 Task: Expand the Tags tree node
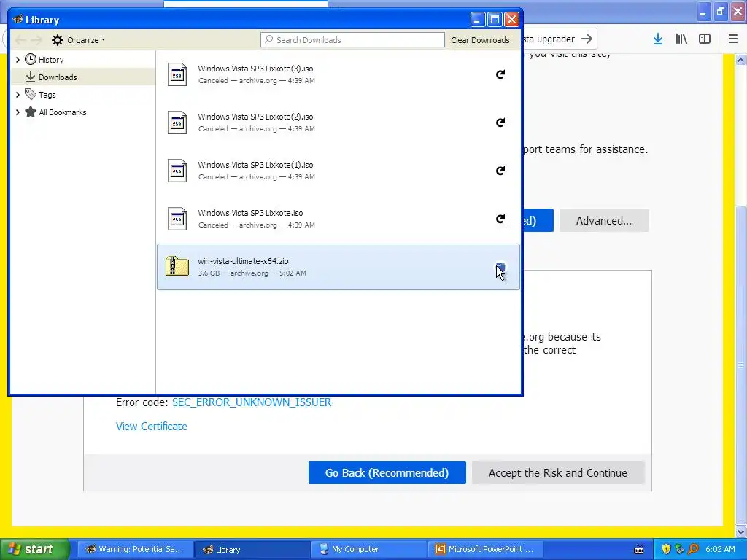click(18, 95)
